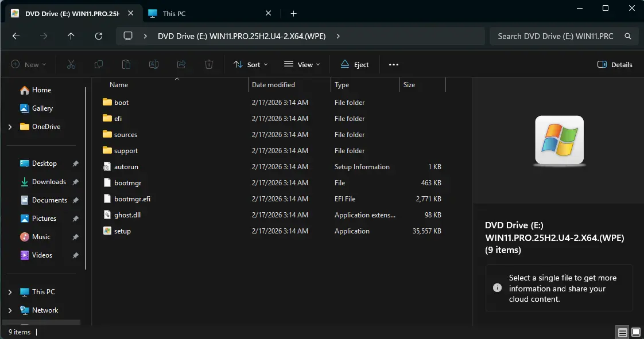Click the Windows logo drive thumbnail

click(559, 141)
